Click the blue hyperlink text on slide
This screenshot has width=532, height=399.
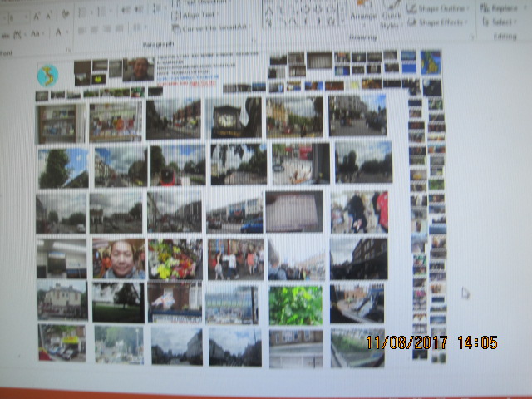coord(187,78)
